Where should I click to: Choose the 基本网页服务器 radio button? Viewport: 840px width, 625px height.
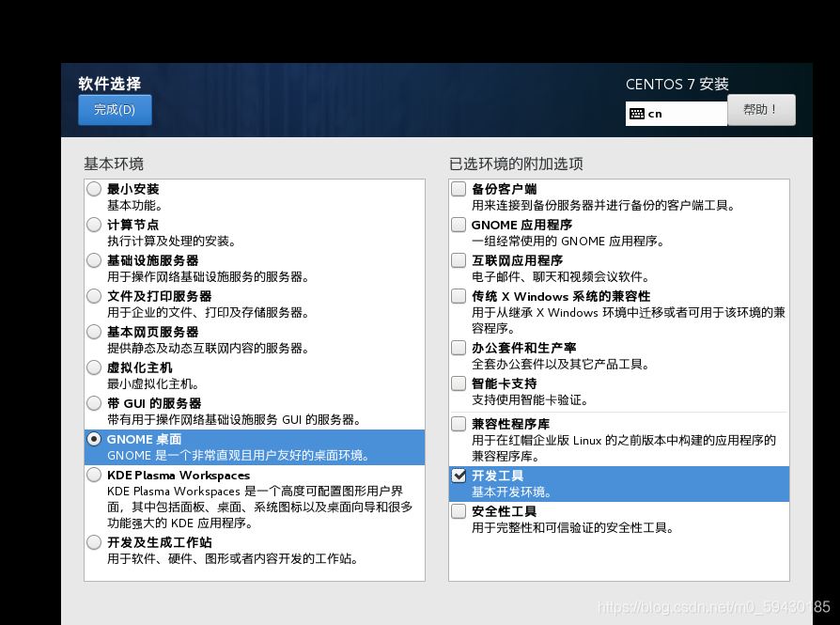pyautogui.click(x=94, y=332)
